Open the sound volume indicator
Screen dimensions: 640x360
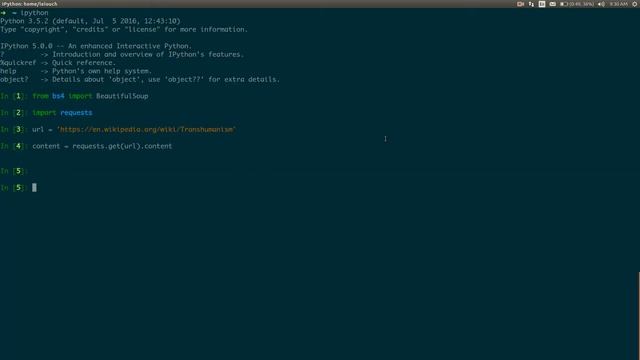(601, 4)
